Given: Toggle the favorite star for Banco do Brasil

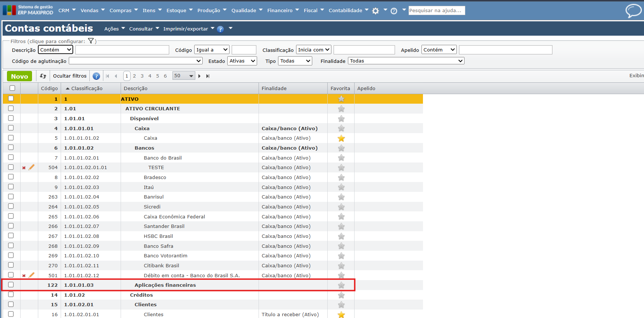Looking at the screenshot, I should point(341,158).
